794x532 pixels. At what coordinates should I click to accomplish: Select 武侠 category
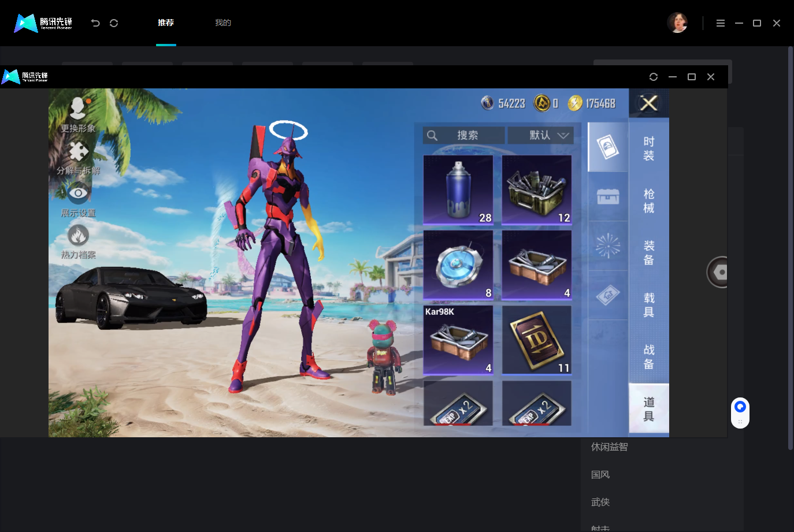(600, 502)
